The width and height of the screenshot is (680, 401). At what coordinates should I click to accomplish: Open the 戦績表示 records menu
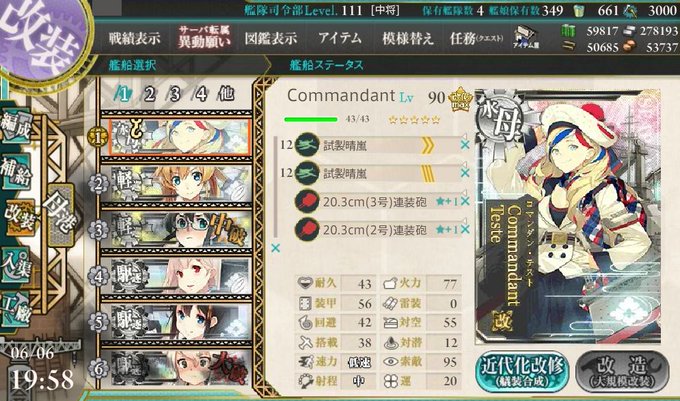pyautogui.click(x=134, y=39)
